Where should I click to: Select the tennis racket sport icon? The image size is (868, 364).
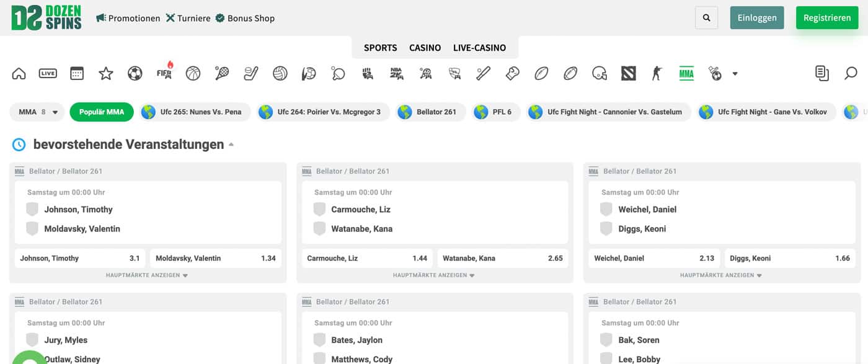[x=222, y=74]
